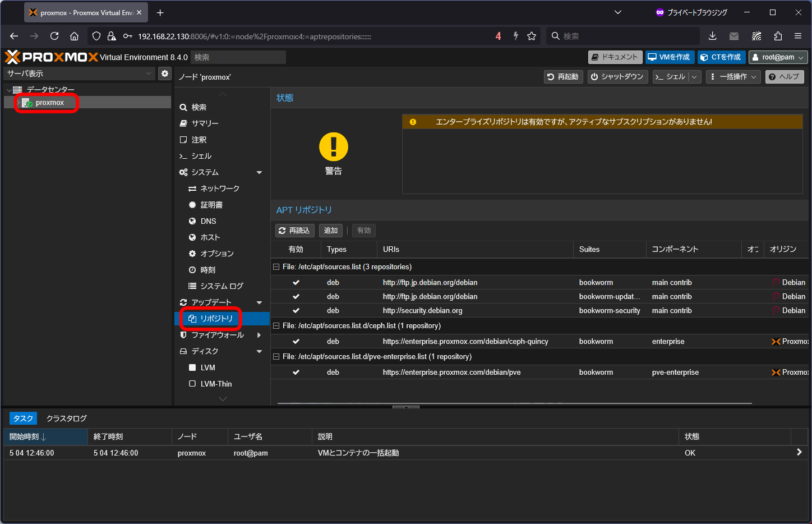Open 時刻 time menu item
This screenshot has height=524, width=812.
click(x=222, y=270)
